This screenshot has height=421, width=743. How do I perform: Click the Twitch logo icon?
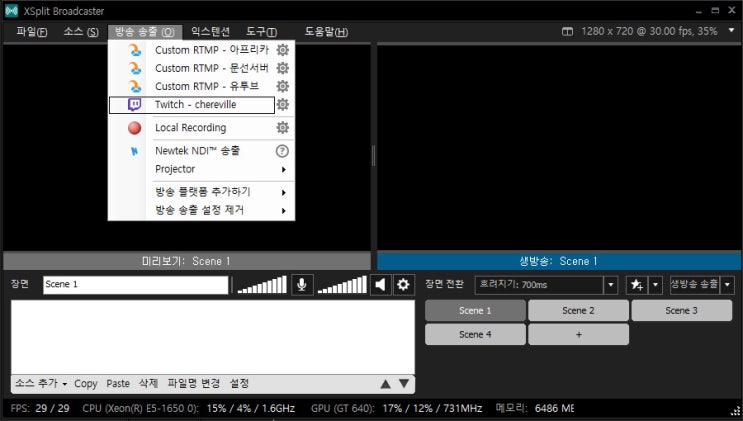click(x=135, y=104)
